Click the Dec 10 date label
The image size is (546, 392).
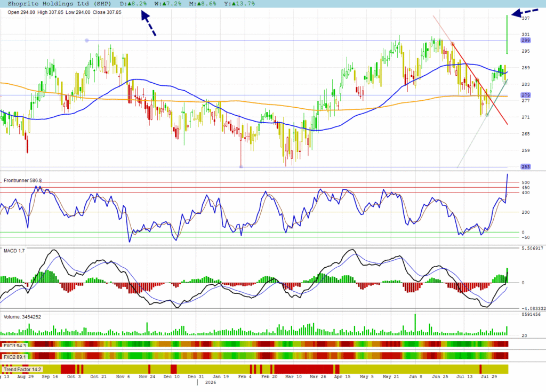coord(172,377)
